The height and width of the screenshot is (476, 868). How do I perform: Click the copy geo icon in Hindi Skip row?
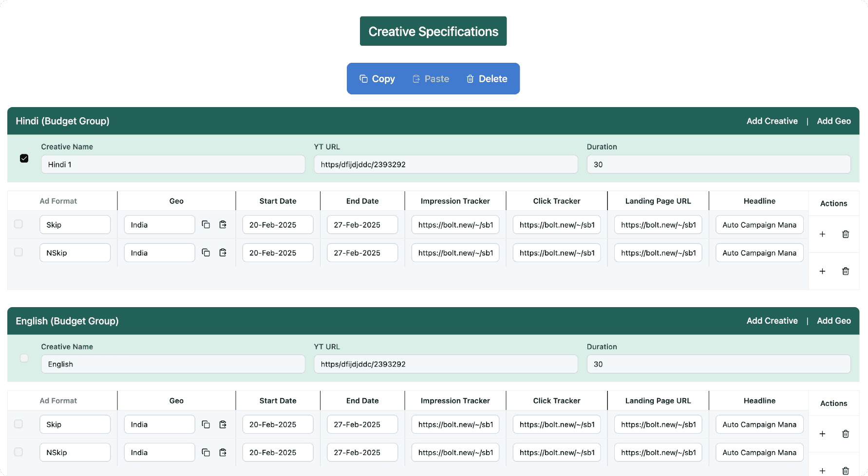[x=206, y=224]
